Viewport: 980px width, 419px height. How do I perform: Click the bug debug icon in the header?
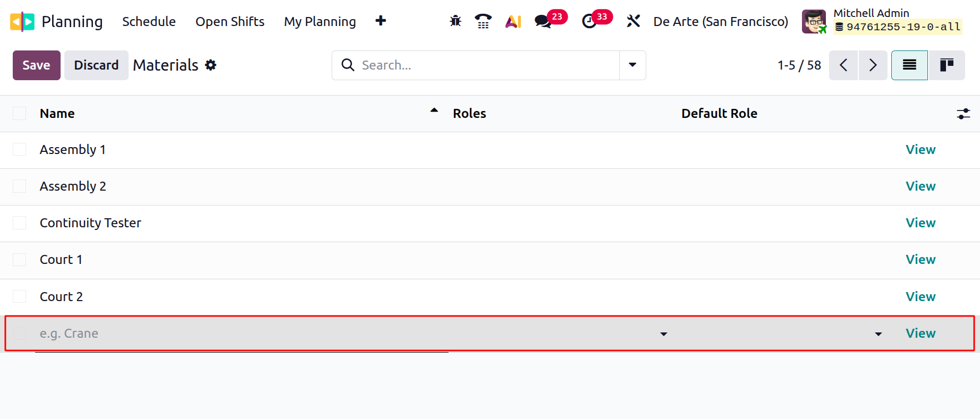coord(455,21)
